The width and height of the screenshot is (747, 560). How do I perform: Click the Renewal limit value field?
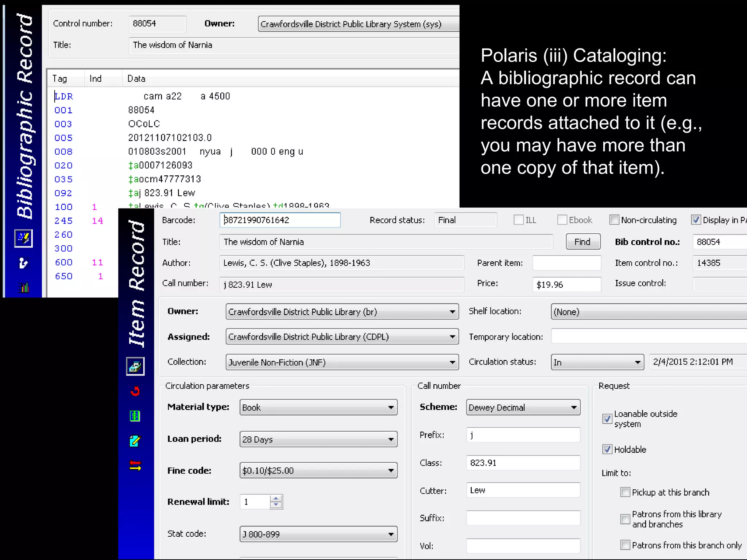pos(255,502)
